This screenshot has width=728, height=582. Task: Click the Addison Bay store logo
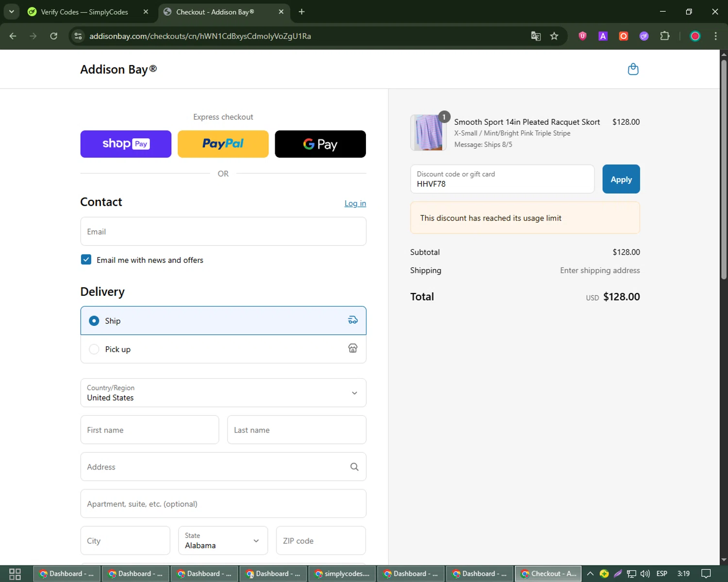[x=118, y=69]
